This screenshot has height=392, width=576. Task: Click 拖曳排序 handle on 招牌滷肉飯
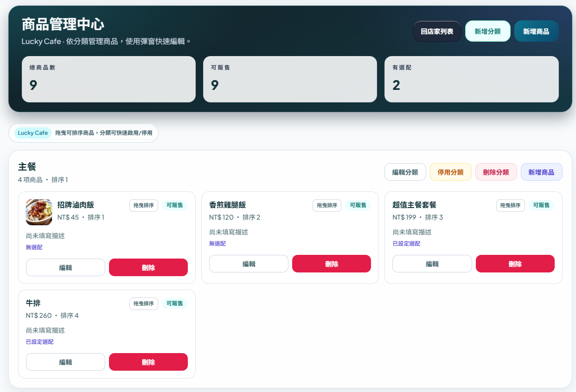click(144, 205)
